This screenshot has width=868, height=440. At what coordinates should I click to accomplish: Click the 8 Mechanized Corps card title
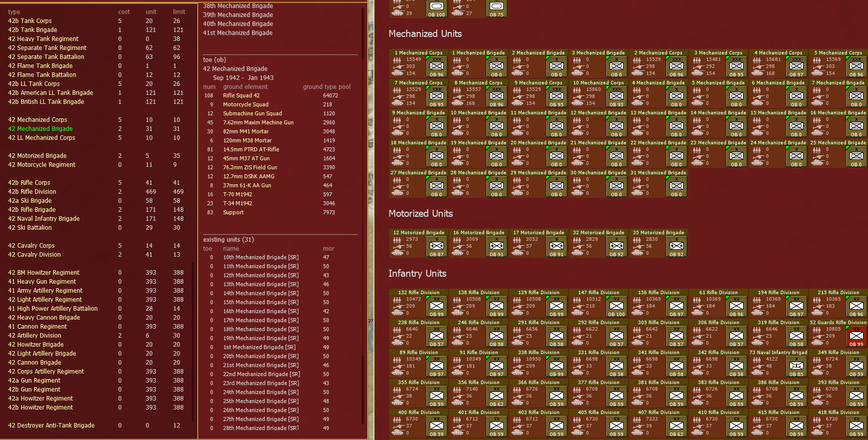(x=478, y=82)
